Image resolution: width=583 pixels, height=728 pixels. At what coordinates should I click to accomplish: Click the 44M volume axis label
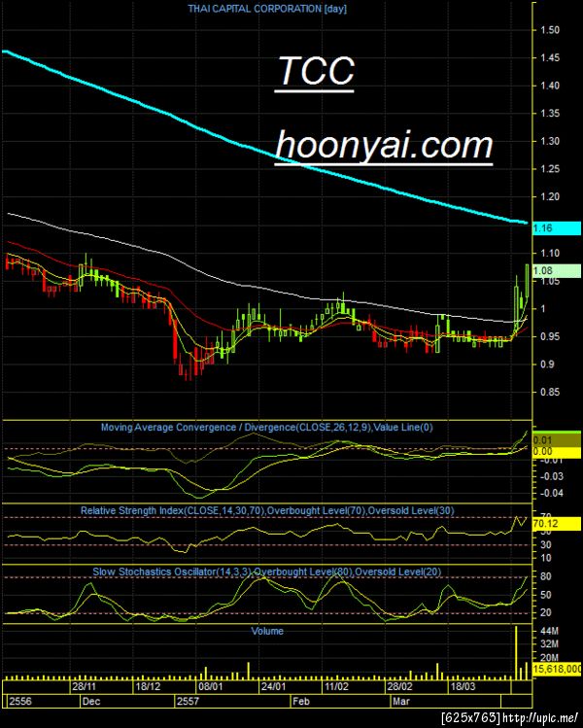[x=550, y=632]
